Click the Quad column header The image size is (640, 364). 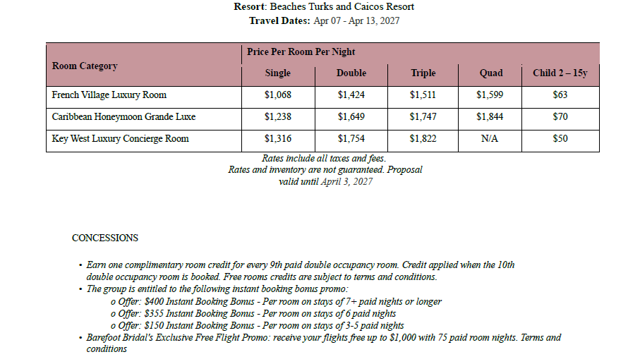(x=490, y=73)
